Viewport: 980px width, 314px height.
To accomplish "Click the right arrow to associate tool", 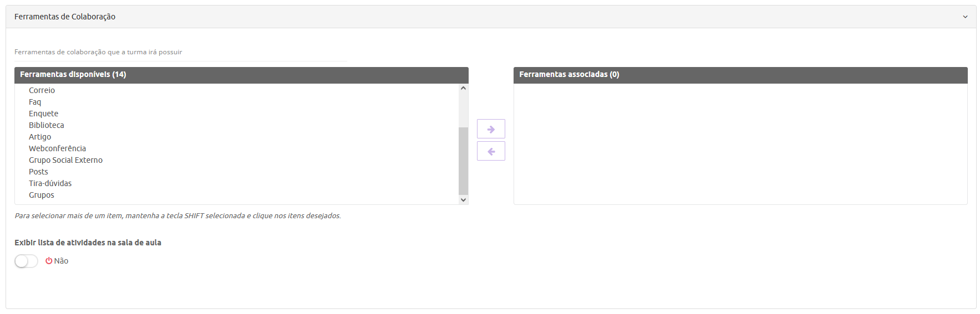I will 491,129.
